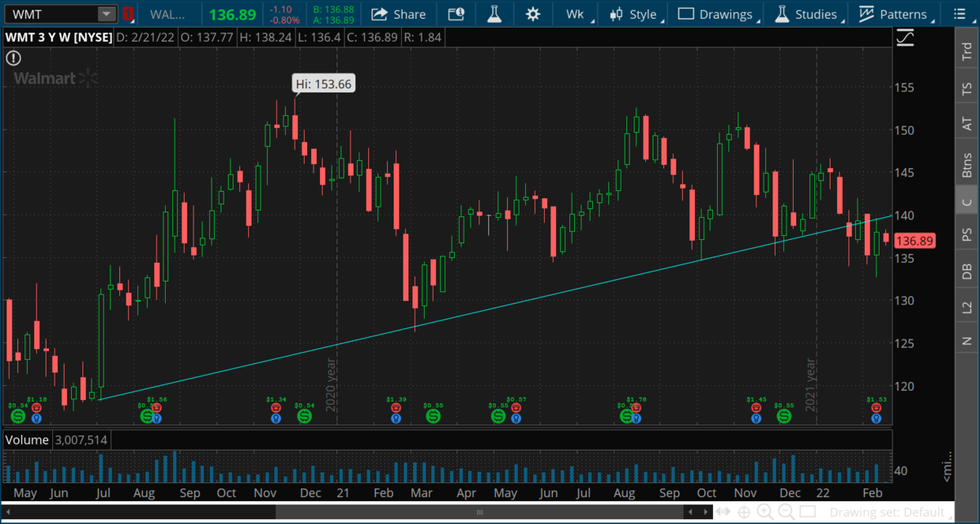The image size is (980, 524).
Task: Click the Volume study label
Action: point(28,440)
